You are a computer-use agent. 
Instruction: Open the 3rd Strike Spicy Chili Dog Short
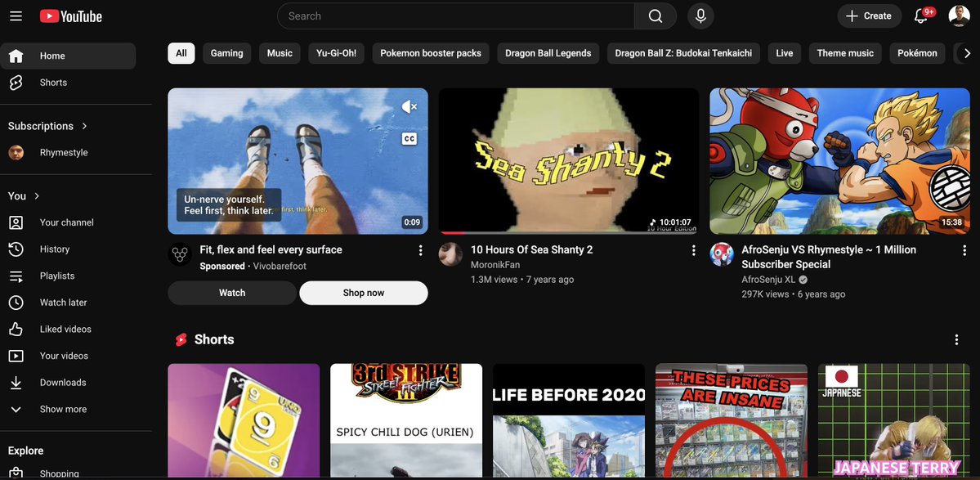click(x=406, y=420)
